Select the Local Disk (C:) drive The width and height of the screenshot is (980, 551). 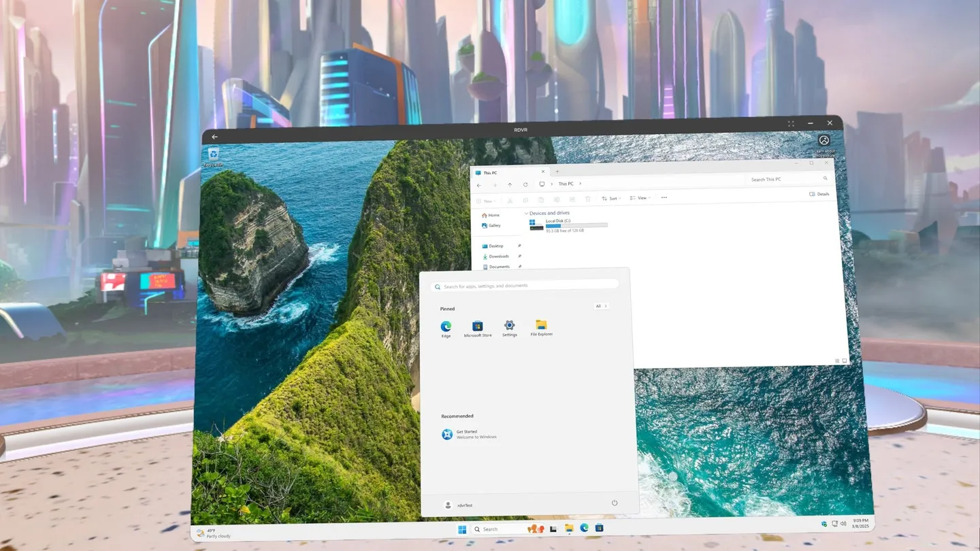[558, 224]
